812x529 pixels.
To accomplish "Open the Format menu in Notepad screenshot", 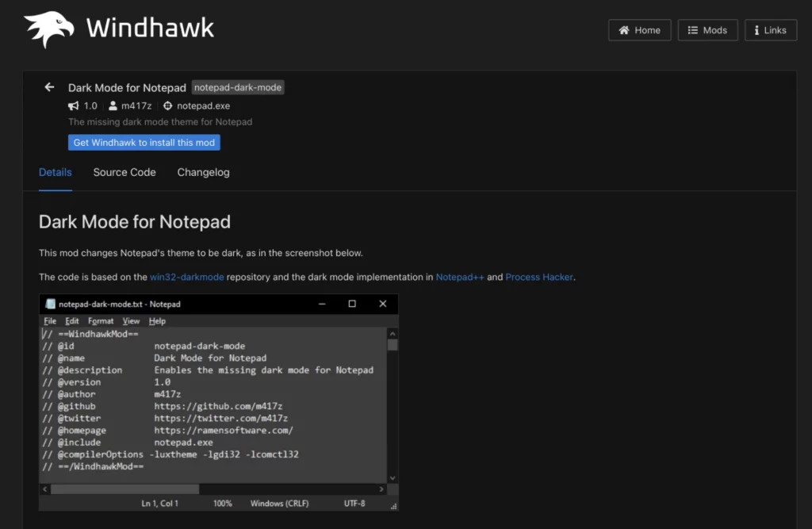I will pyautogui.click(x=101, y=321).
